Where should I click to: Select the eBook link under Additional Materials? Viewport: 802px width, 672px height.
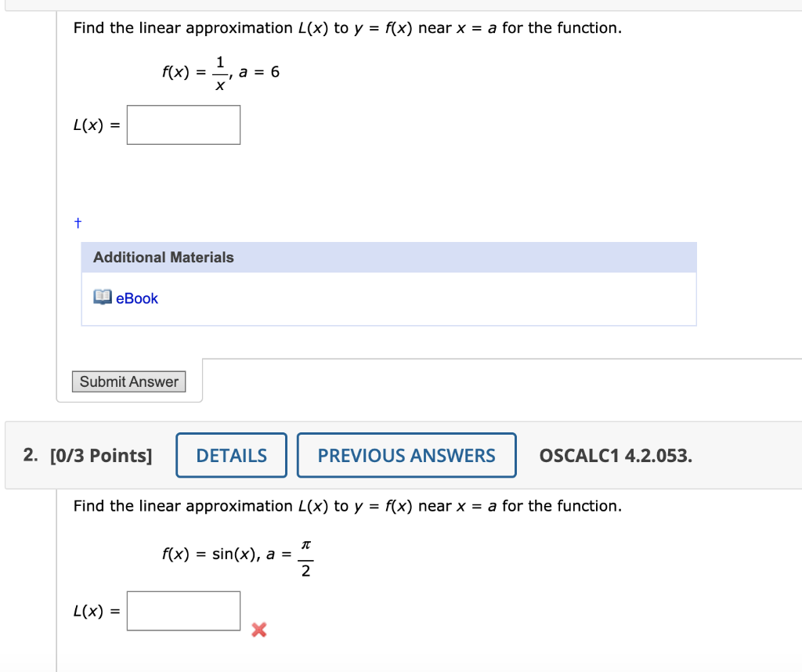[x=136, y=298]
